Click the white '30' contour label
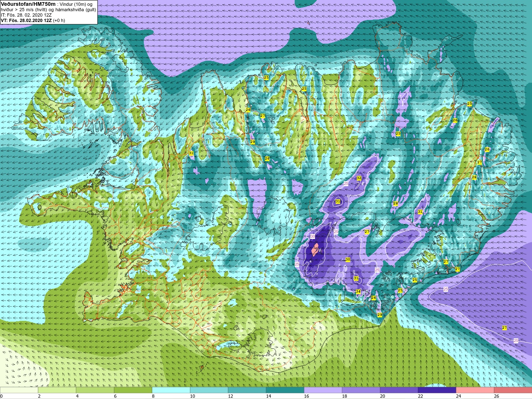 point(313,236)
